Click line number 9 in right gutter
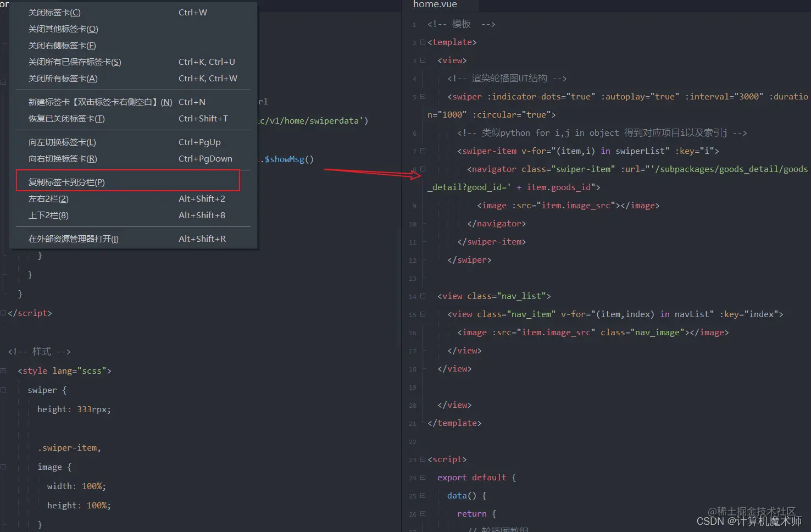Screen dimensions: 811x532 pos(414,206)
